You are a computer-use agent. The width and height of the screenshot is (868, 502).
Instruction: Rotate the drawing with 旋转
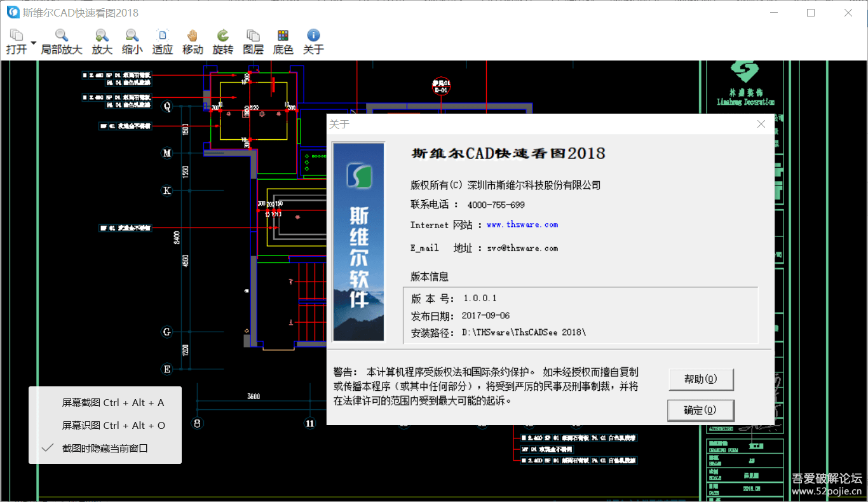pyautogui.click(x=223, y=42)
